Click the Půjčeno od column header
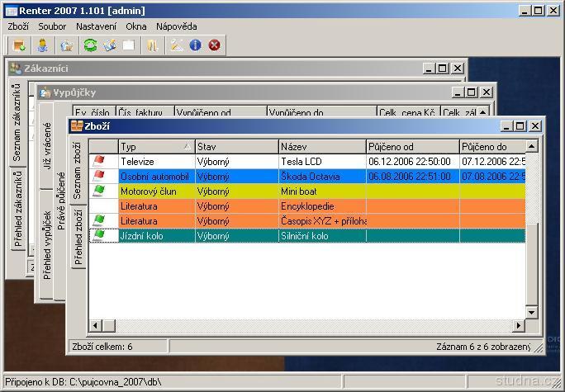 click(411, 146)
